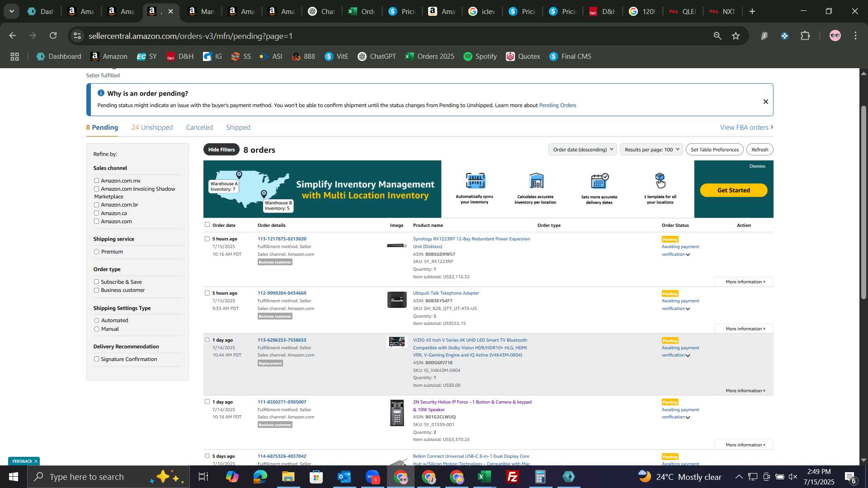Open the Amazon bookmark
Screen dimensions: 868x488
pos(109,56)
